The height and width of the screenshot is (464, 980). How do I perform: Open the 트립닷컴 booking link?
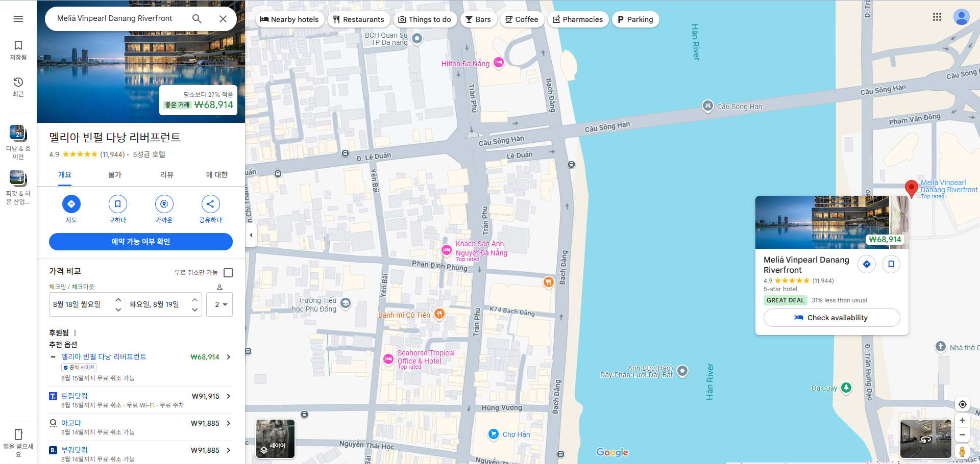coord(75,396)
